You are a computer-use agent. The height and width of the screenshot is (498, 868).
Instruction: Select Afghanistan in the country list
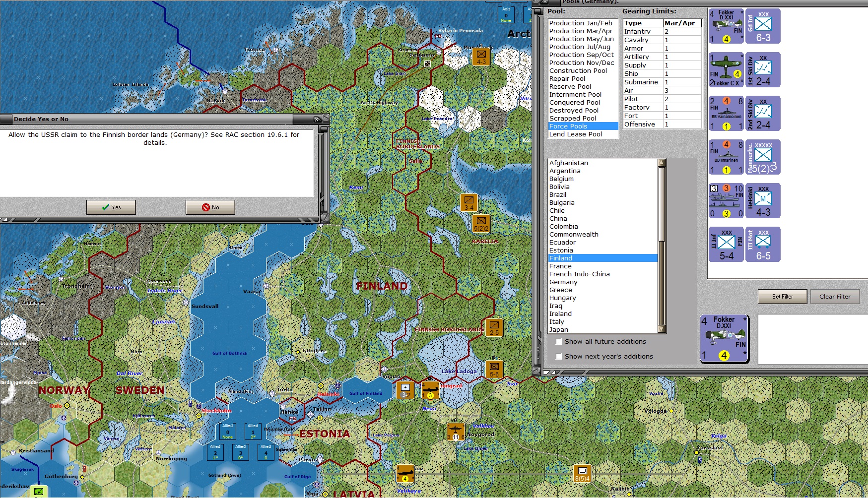tap(603, 163)
